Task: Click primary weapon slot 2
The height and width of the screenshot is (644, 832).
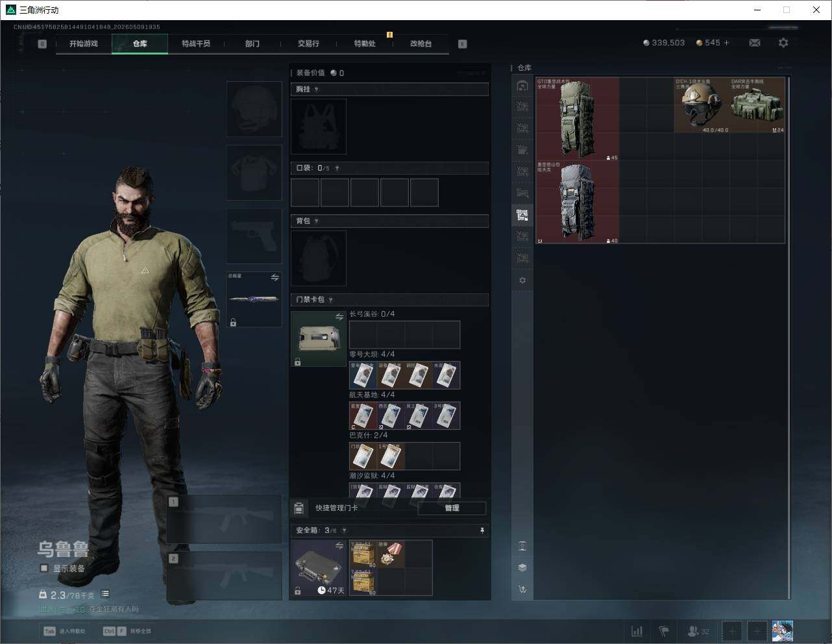Action: (225, 576)
